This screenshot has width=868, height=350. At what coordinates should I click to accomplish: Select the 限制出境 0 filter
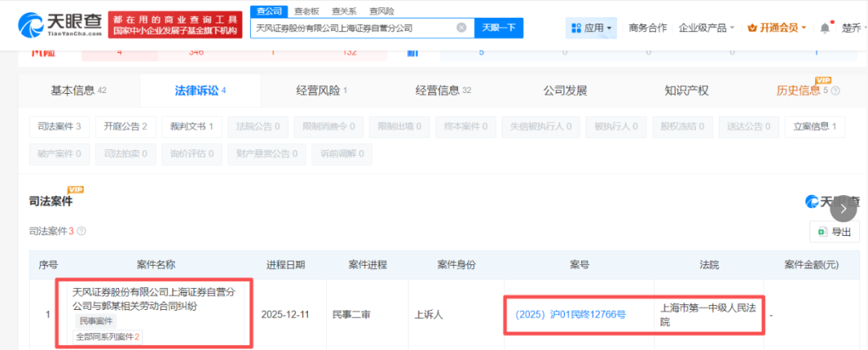coord(399,127)
